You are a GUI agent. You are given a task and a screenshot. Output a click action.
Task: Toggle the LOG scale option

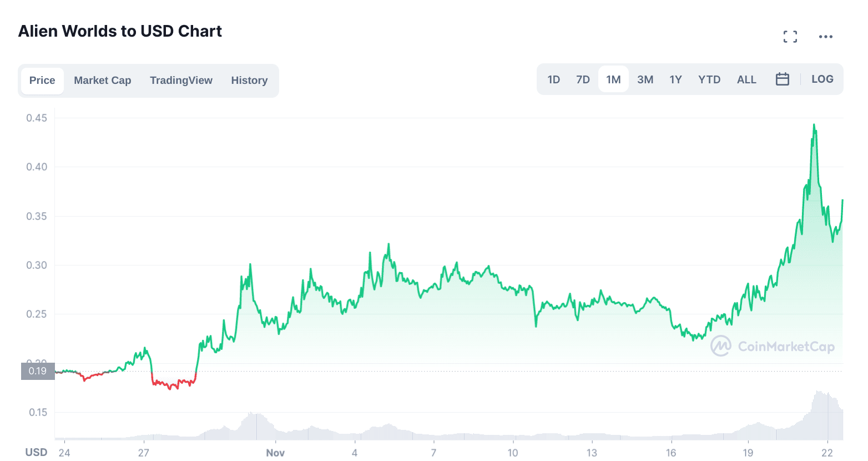822,79
